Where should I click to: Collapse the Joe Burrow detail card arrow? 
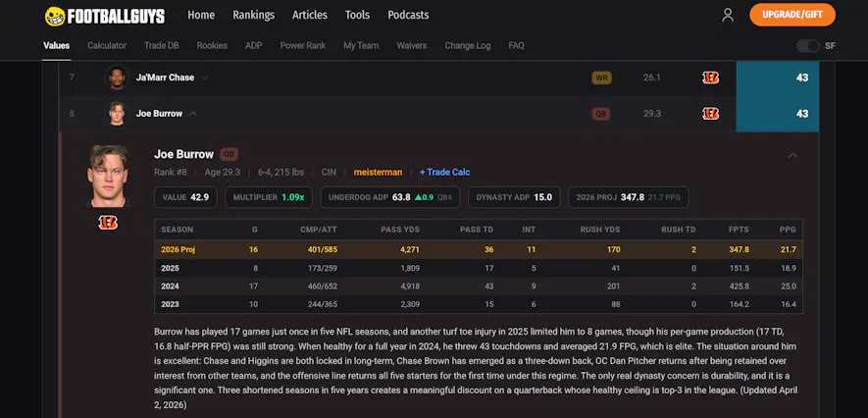pos(792,155)
